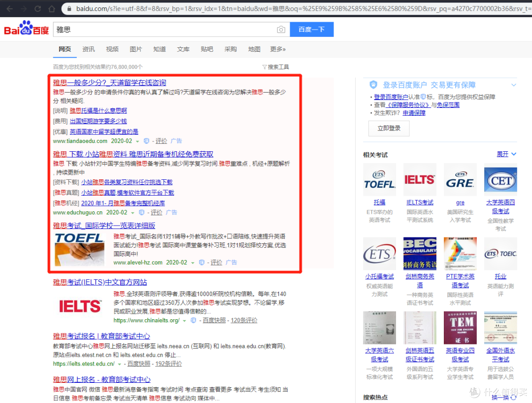
Task: Switch to the 图片 tab
Action: click(x=136, y=49)
